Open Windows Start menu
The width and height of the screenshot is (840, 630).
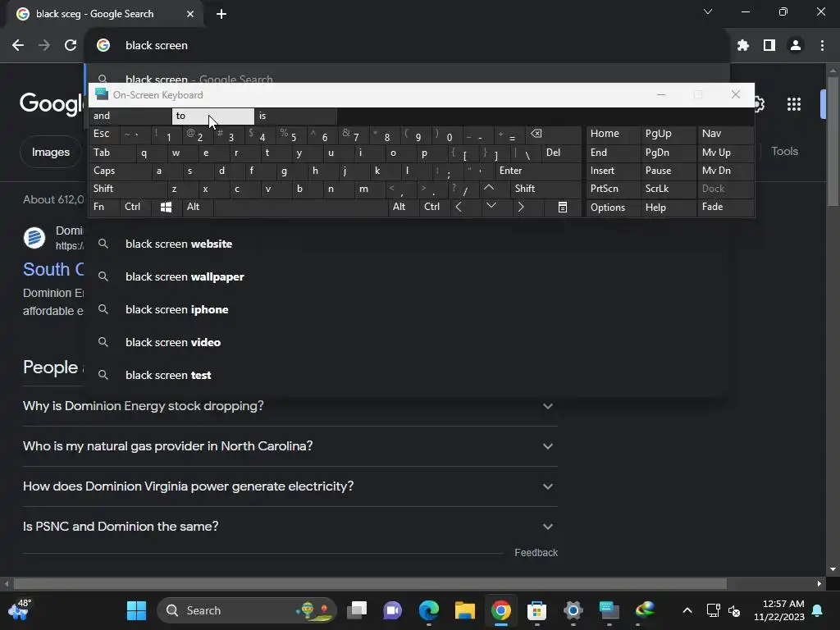[x=136, y=610]
